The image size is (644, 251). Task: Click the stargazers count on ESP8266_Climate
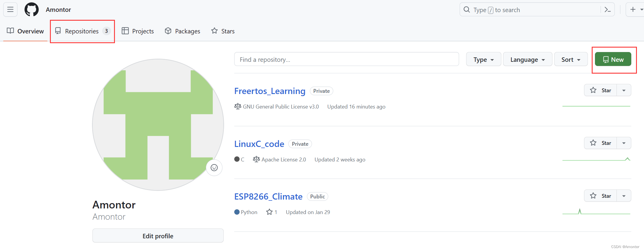[x=272, y=212]
